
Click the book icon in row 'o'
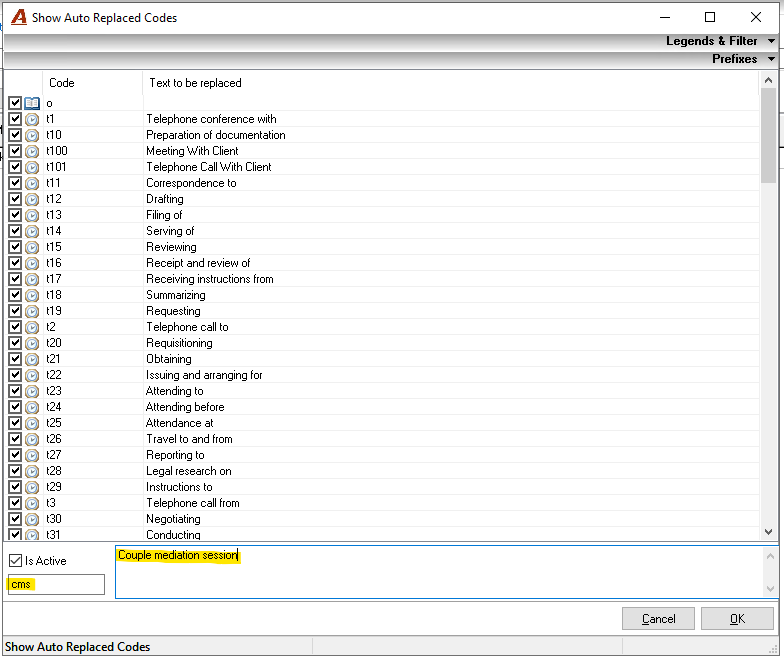click(32, 103)
